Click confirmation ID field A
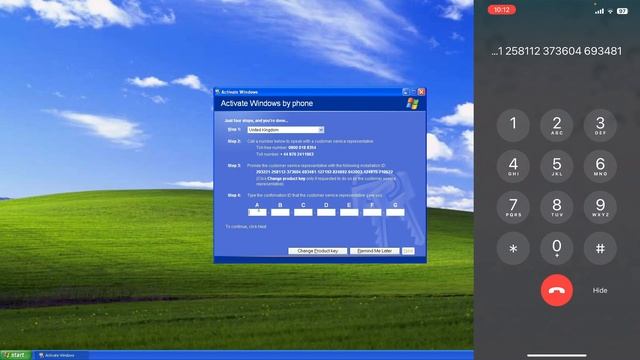 tap(257, 212)
